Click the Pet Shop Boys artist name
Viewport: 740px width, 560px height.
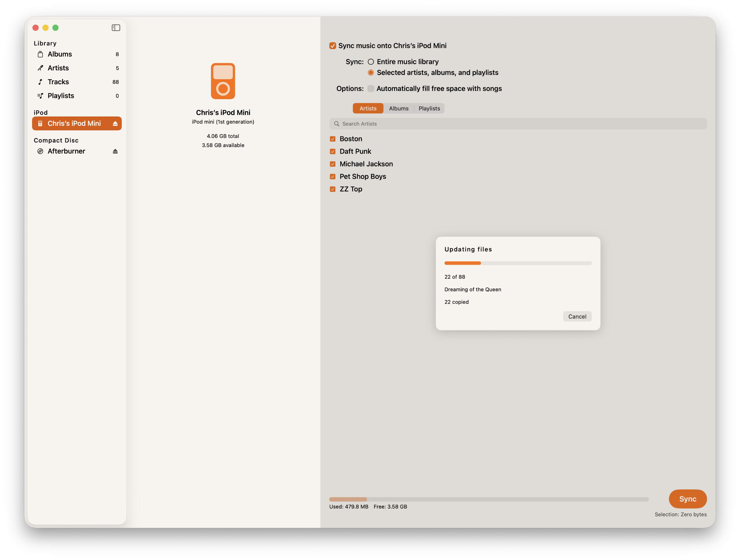click(x=363, y=176)
